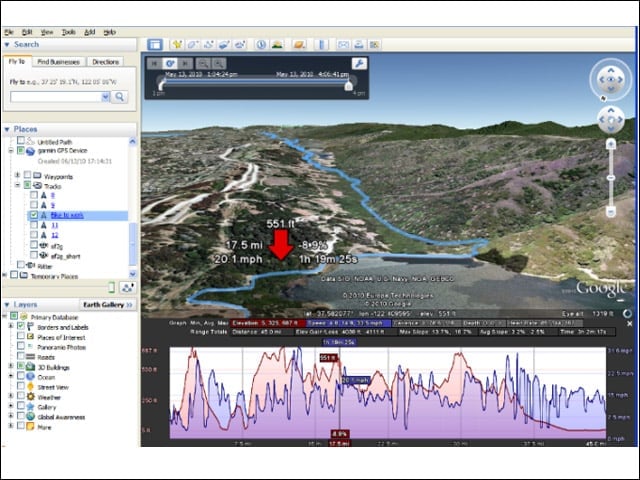This screenshot has height=480, width=640.
Task: Click the Record a Tour toolbar icon
Action: pyautogui.click(x=240, y=44)
